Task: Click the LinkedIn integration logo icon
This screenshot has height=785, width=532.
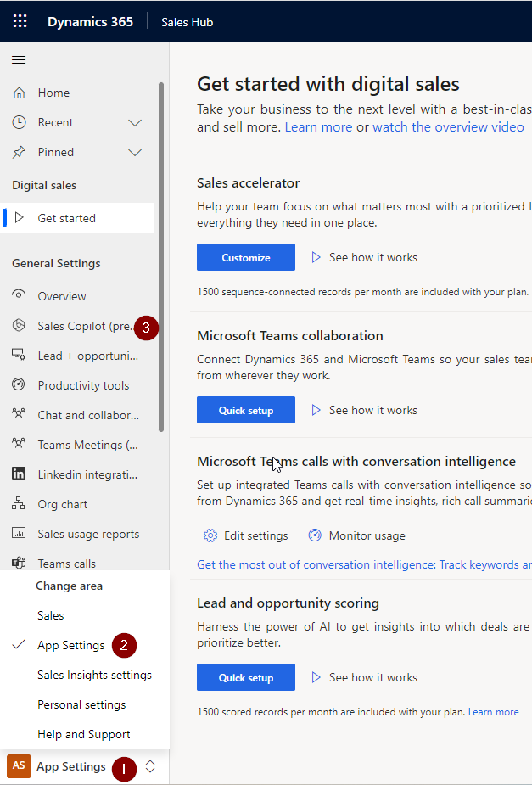Action: (x=19, y=474)
